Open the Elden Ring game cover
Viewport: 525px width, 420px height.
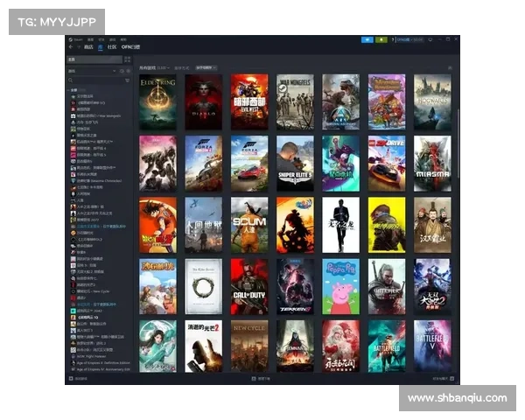point(157,101)
